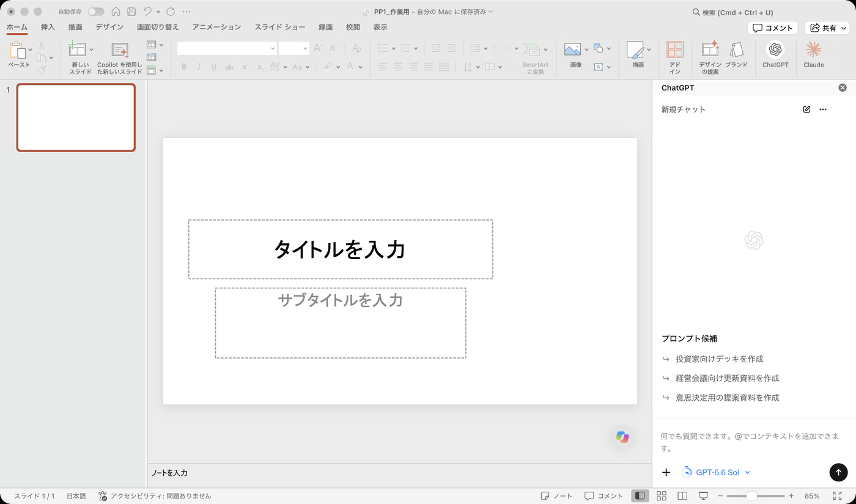856x504 pixels.
Task: Toggle underline formatting
Action: click(214, 67)
